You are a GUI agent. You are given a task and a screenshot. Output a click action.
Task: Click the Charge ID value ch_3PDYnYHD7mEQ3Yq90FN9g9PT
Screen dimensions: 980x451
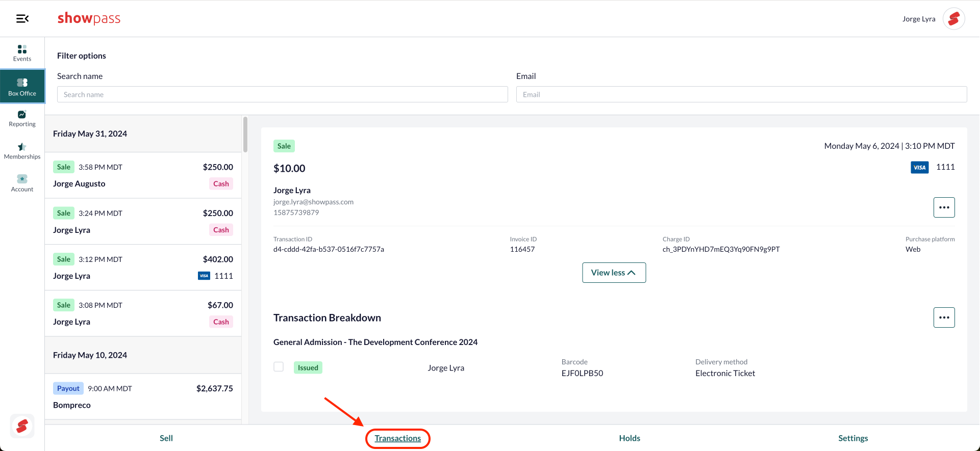[x=721, y=249]
